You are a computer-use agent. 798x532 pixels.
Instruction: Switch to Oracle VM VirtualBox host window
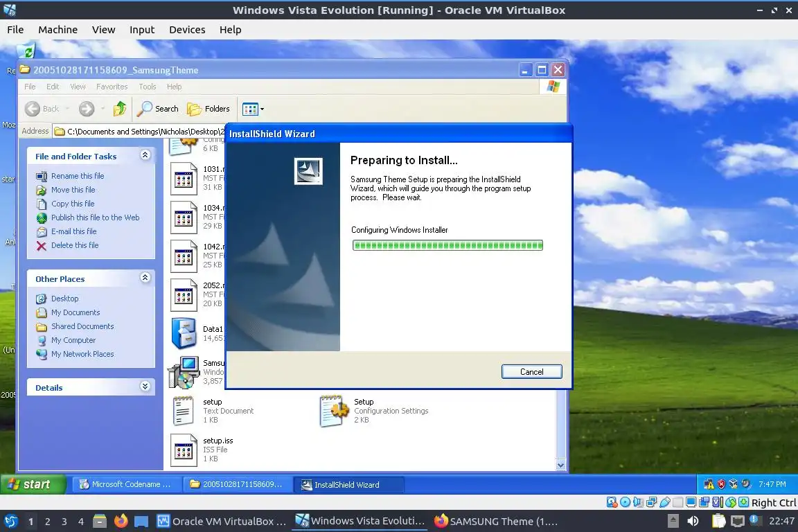pos(222,522)
